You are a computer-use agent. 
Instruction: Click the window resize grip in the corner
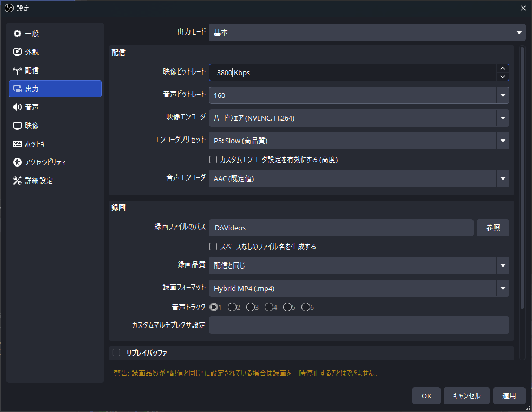tap(527, 408)
